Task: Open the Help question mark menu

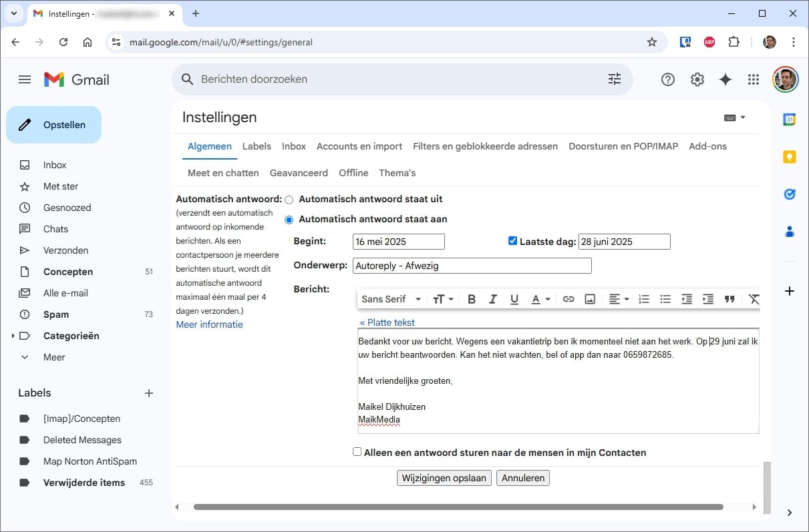Action: pyautogui.click(x=668, y=79)
